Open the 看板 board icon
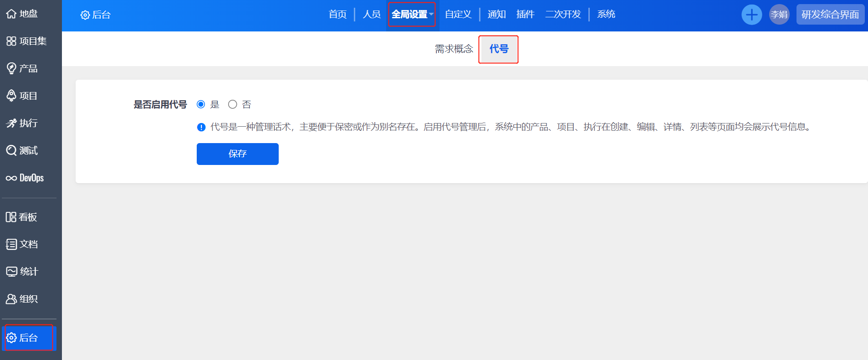 11,217
